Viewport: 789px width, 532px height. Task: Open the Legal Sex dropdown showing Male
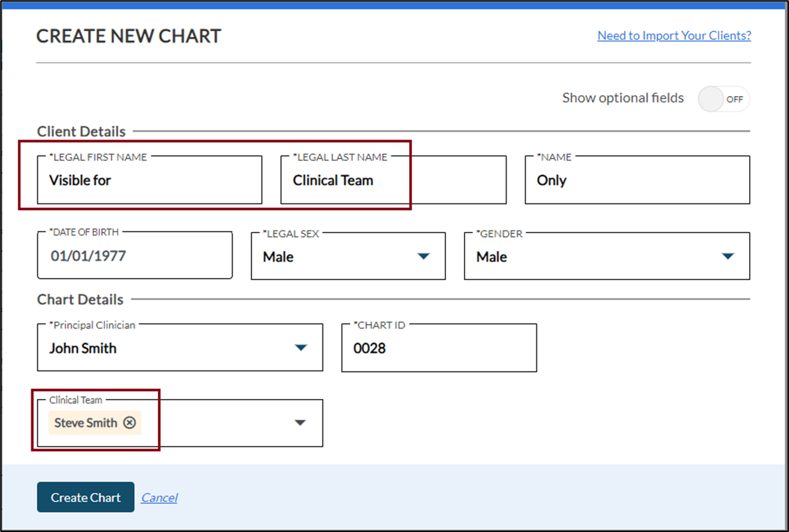tap(334, 257)
